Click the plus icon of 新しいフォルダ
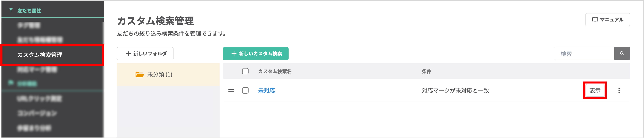The width and height of the screenshot is (644, 138). 128,54
